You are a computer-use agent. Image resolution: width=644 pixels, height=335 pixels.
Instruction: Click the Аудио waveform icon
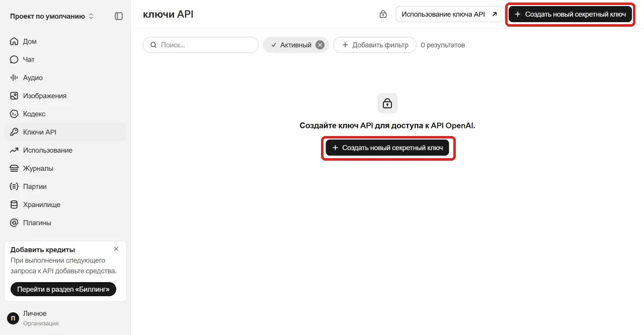14,78
